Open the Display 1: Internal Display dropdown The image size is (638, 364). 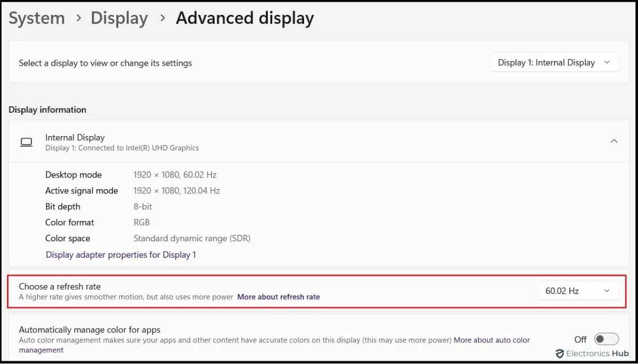pos(555,63)
